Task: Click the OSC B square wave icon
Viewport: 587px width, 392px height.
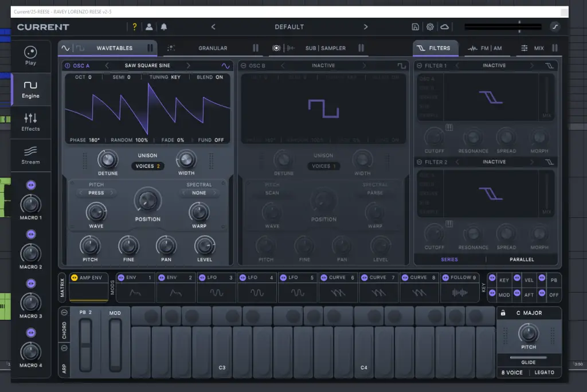Action: pyautogui.click(x=401, y=66)
